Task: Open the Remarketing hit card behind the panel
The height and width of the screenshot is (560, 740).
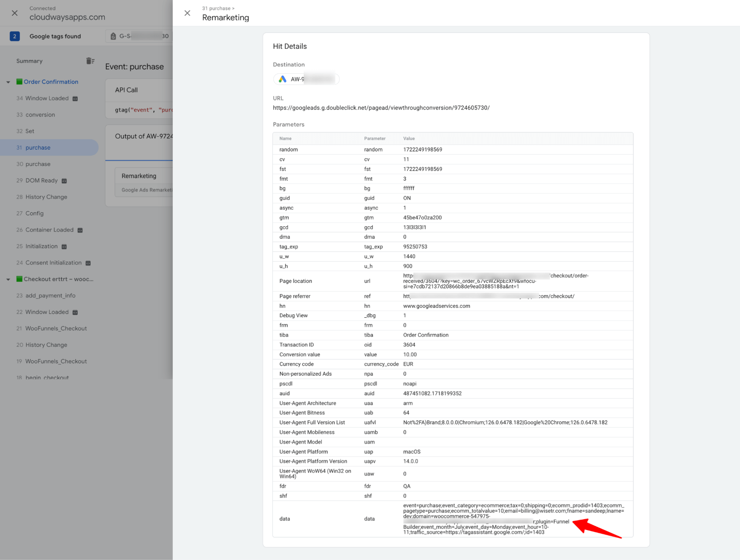Action: pyautogui.click(x=144, y=182)
